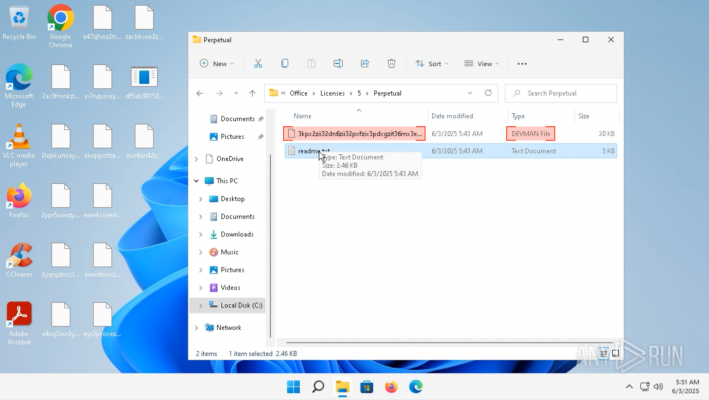Go up one folder level

(252, 93)
